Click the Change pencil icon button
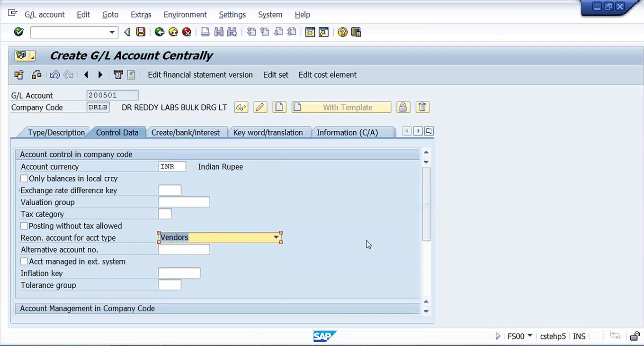644x346 pixels. coord(260,107)
